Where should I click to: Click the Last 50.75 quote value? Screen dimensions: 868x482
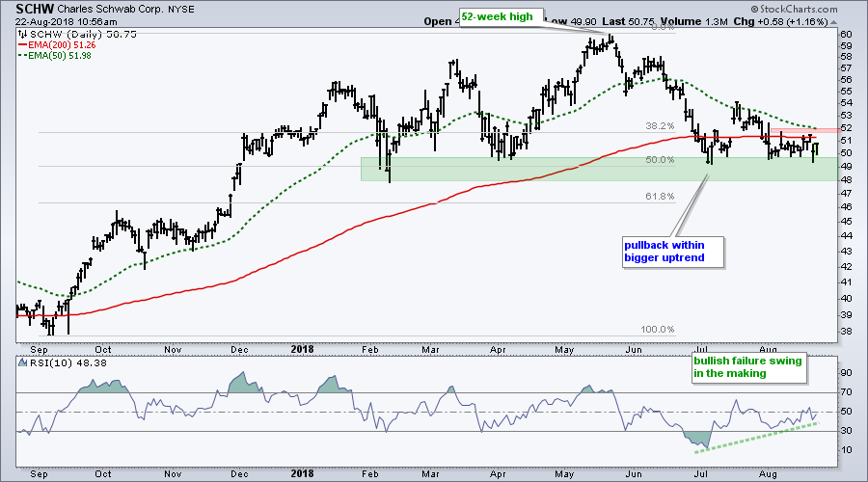pyautogui.click(x=627, y=21)
